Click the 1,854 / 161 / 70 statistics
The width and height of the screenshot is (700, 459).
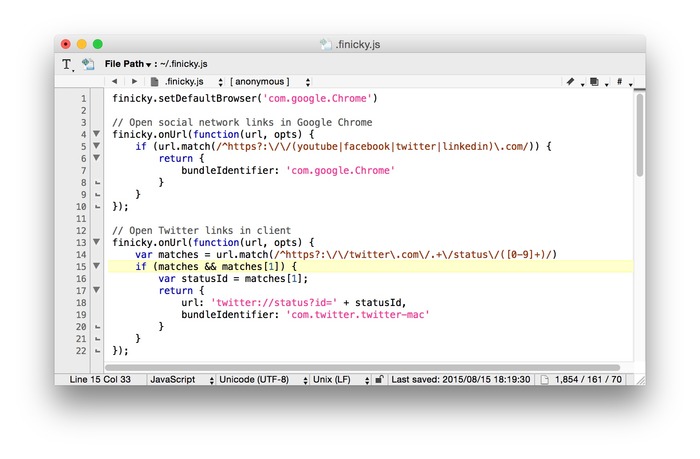(588, 380)
